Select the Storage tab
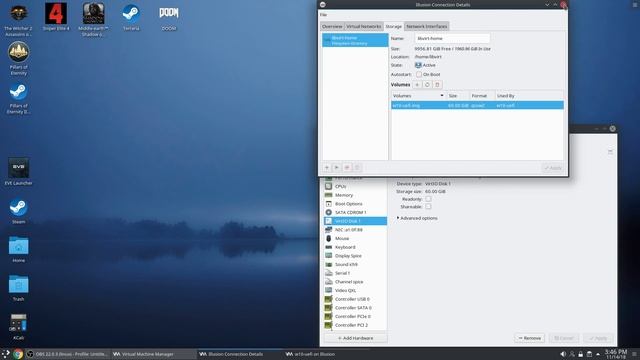 pos(393,26)
